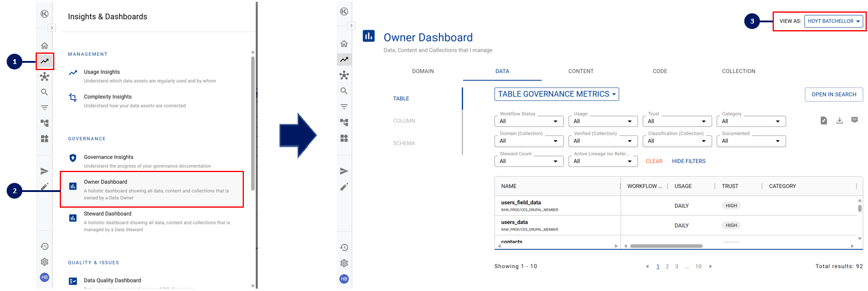Open the Trust filter dropdown
This screenshot has width=868, height=291.
click(677, 121)
